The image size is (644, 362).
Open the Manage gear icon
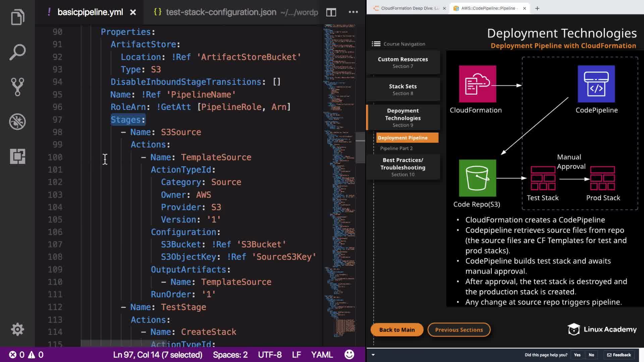(17, 329)
